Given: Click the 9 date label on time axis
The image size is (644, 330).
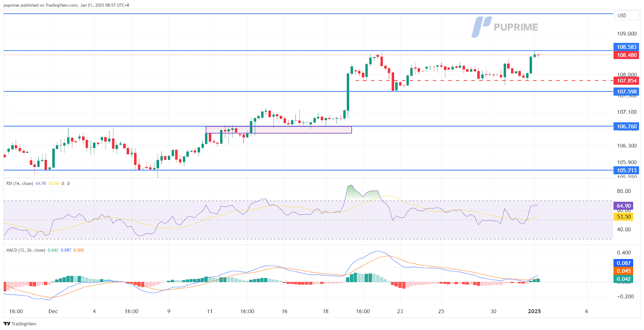Looking at the screenshot, I should pyautogui.click(x=169, y=311).
